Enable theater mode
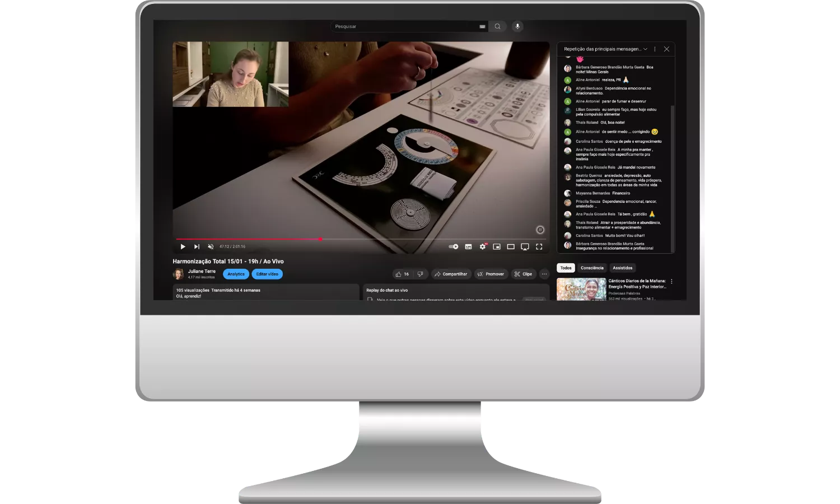The height and width of the screenshot is (504, 840). (x=511, y=246)
